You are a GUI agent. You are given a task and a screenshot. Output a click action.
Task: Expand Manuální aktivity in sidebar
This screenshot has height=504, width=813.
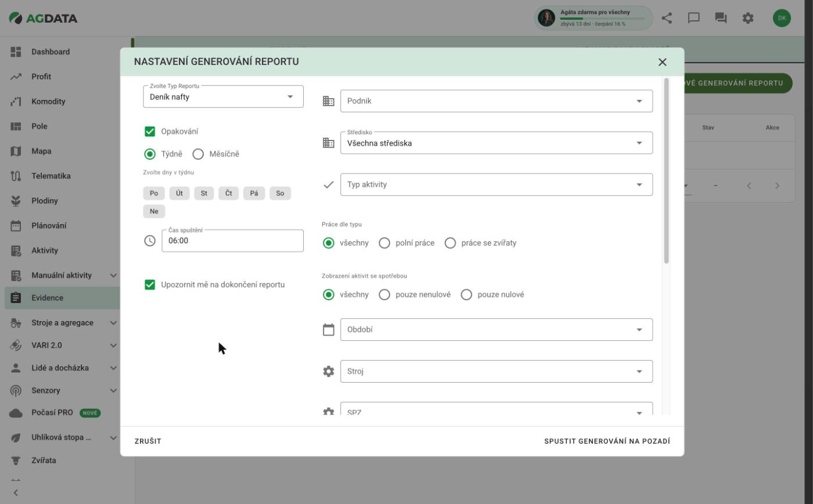(113, 275)
